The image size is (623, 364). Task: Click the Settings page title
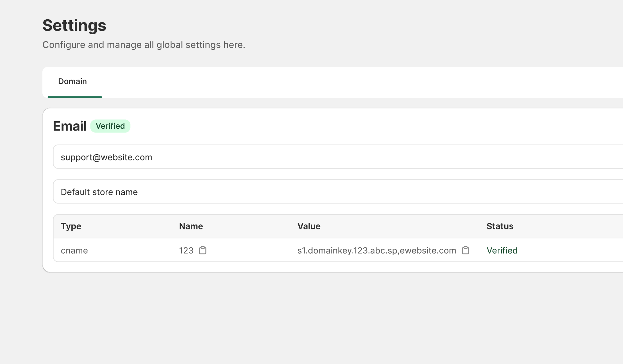point(74,25)
